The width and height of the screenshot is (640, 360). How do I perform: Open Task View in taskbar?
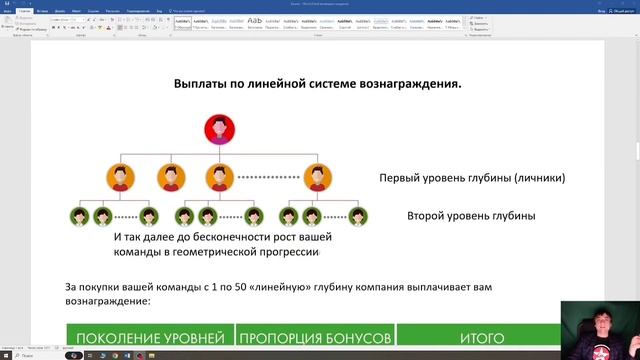(90, 356)
